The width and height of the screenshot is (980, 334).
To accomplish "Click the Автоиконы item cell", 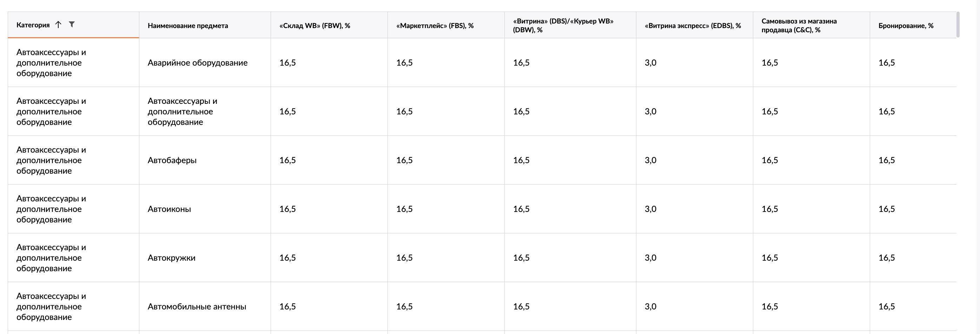I will [x=169, y=209].
